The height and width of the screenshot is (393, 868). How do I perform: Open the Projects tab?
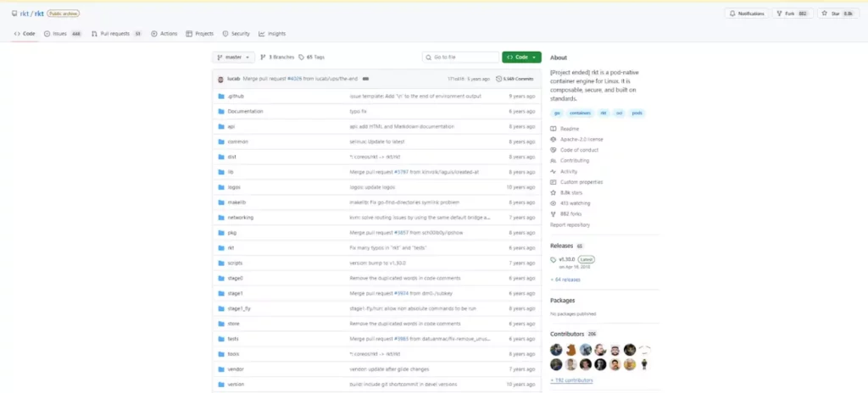coord(200,34)
